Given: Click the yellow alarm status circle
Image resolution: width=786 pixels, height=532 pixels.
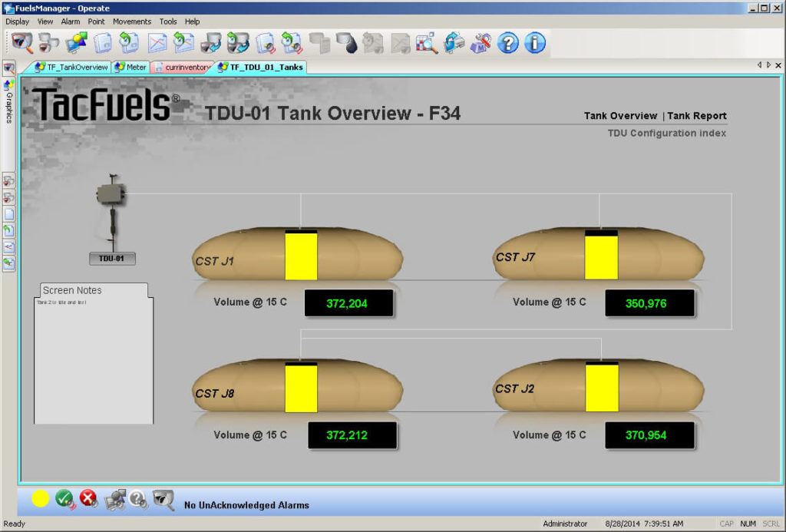Looking at the screenshot, I should pos(40,499).
